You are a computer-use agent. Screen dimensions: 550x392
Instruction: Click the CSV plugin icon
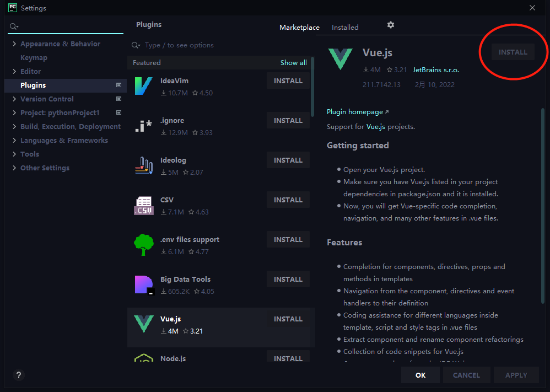coord(143,205)
